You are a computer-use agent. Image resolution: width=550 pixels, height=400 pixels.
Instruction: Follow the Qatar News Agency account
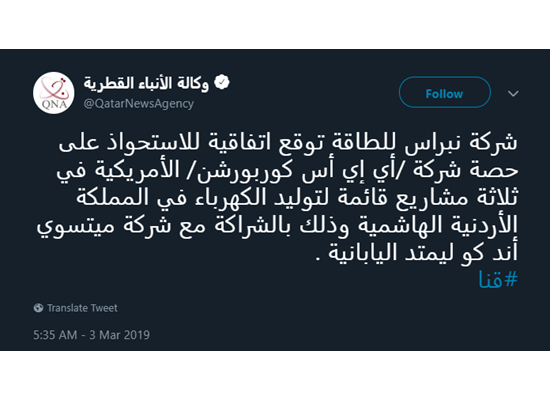tap(444, 92)
